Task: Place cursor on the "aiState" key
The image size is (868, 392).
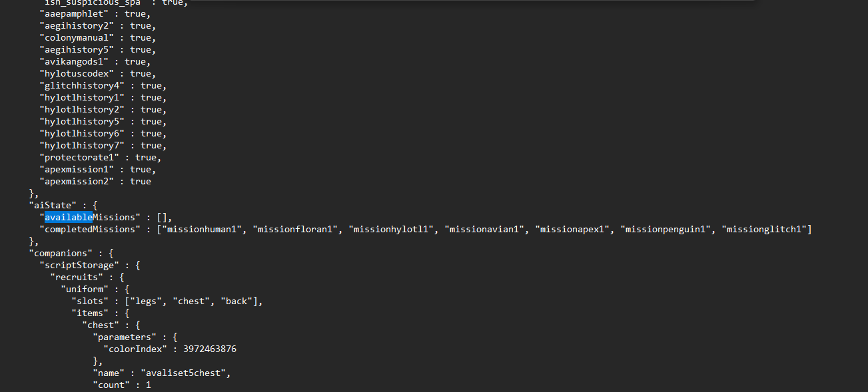Action: (x=52, y=205)
